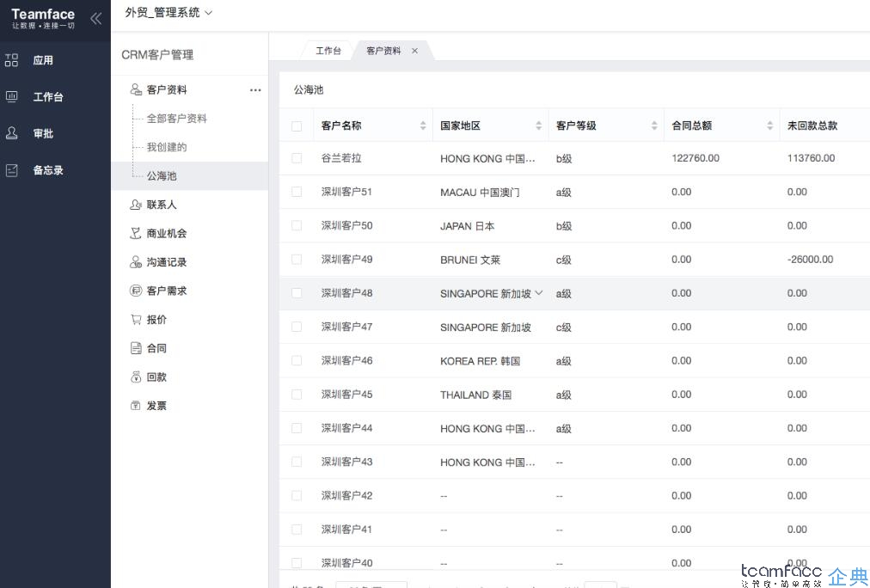Viewport: 870px width, 588px height.
Task: Select the checkbox for 深圳客户50
Action: click(x=296, y=226)
